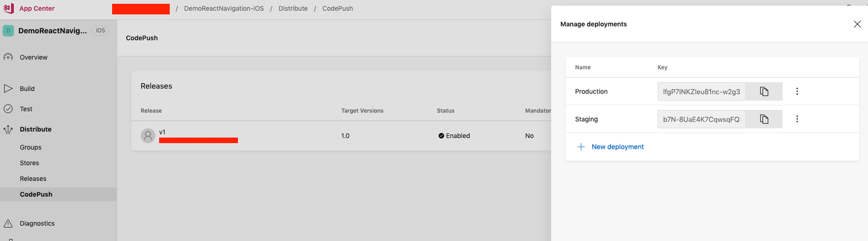This screenshot has height=241, width=868.
Task: Copy the Production deployment key
Action: [x=764, y=92]
